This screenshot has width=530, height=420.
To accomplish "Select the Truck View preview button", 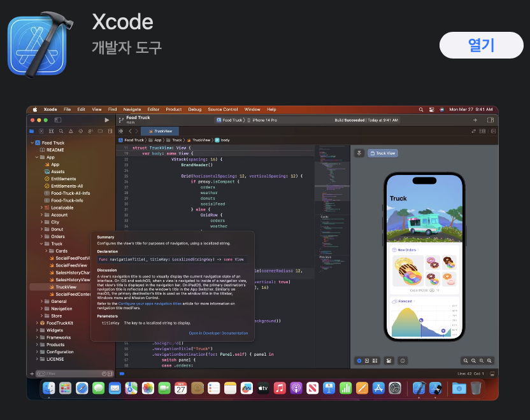I will [383, 153].
